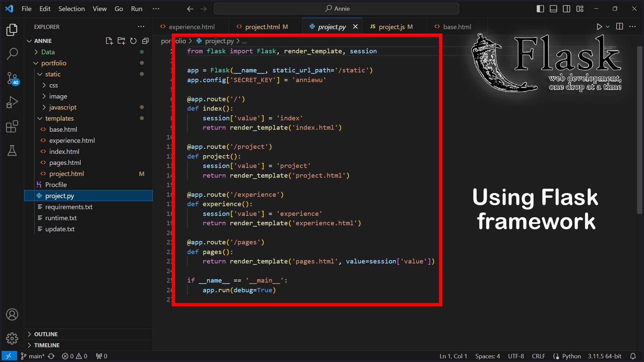Toggle primary side bar layout icon

click(x=540, y=9)
